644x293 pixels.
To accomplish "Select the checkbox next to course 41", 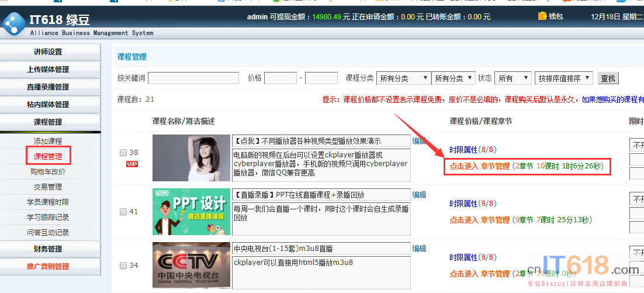I will click(123, 212).
